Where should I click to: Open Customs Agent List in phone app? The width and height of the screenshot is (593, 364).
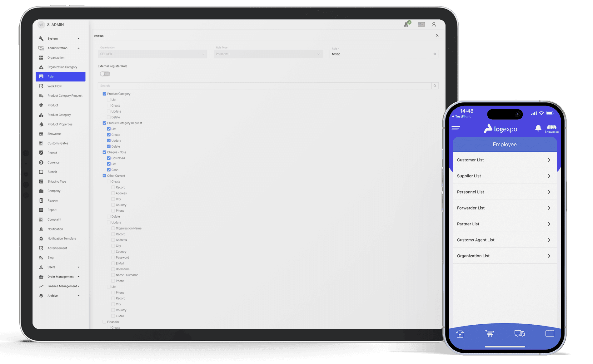(x=505, y=240)
